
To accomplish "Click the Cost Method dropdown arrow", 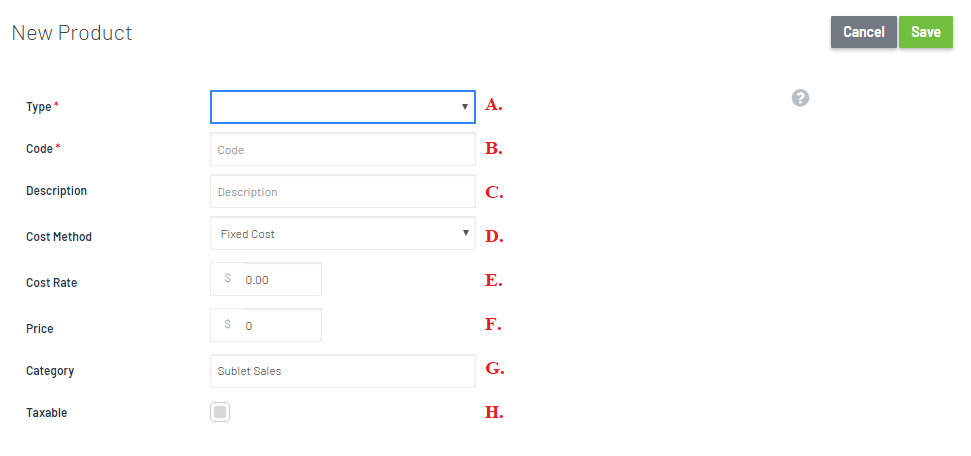I will [465, 233].
